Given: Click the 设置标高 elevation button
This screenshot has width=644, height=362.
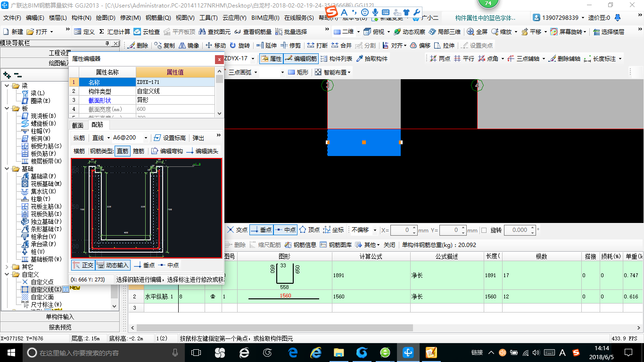Looking at the screenshot, I should pos(170,138).
